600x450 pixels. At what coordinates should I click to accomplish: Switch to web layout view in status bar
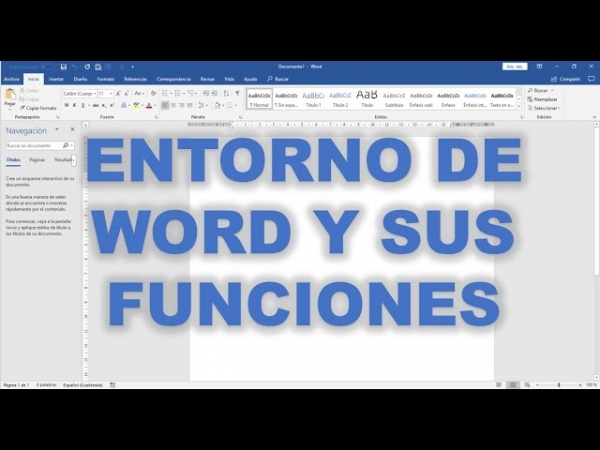527,385
